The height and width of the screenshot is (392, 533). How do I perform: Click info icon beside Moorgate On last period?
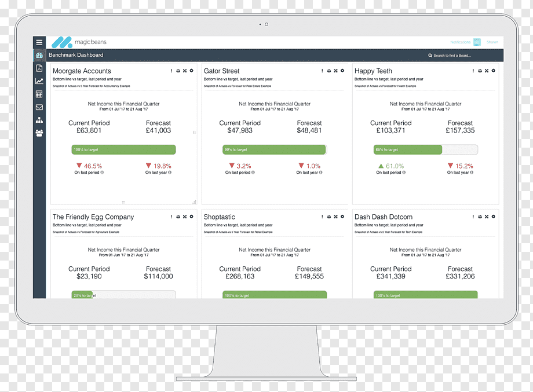pos(102,173)
